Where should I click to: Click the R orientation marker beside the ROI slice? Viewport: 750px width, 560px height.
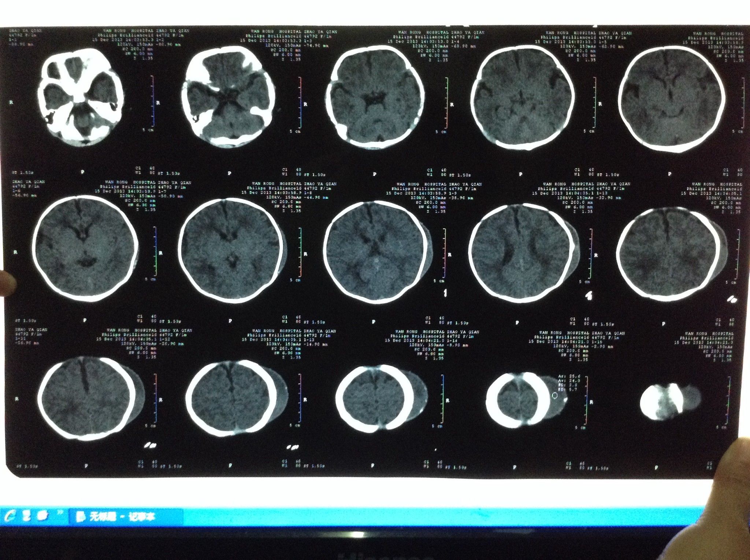[592, 402]
